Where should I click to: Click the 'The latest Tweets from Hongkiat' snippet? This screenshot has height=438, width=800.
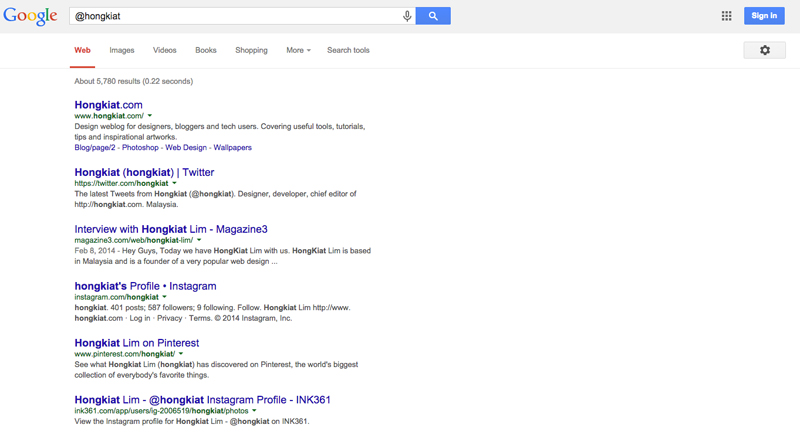215,199
